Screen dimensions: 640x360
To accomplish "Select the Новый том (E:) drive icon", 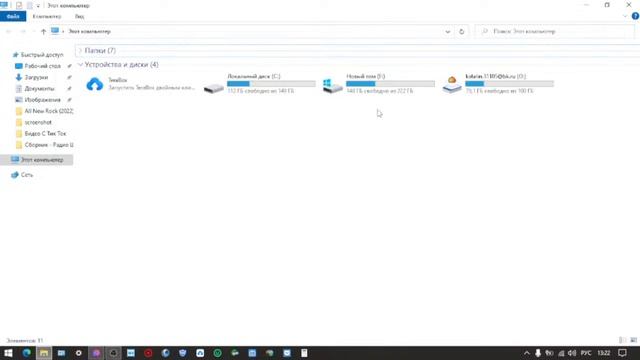I will [333, 86].
